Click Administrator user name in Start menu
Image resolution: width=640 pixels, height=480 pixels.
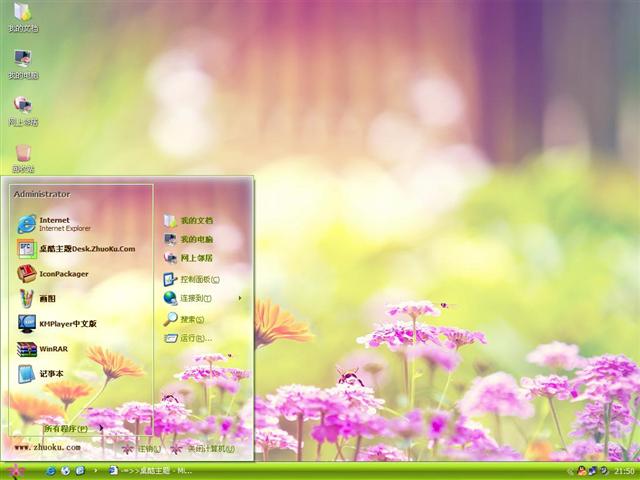click(x=42, y=194)
